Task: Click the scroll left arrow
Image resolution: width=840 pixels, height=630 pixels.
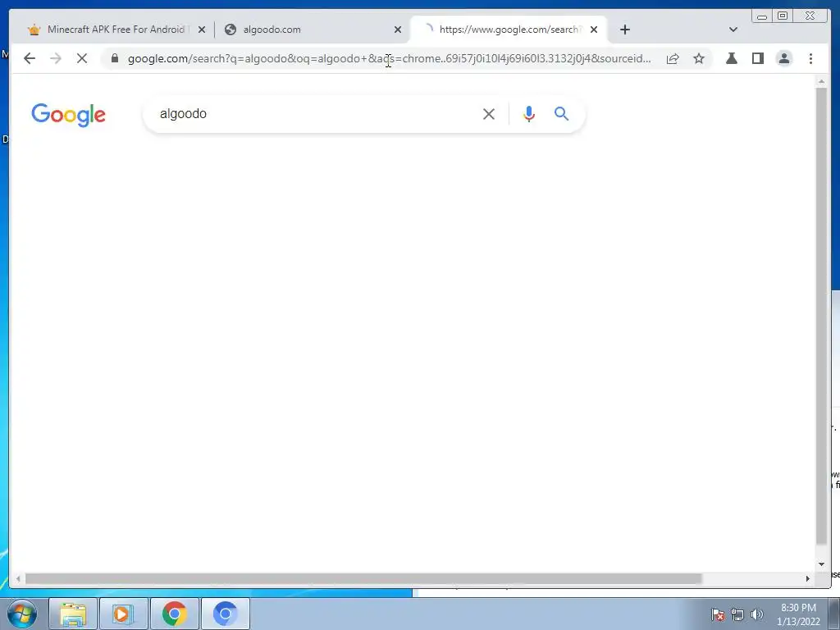Action: click(18, 578)
